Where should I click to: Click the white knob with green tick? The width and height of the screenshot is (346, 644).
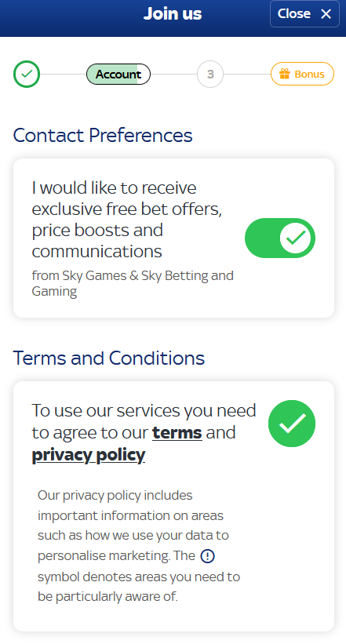(x=296, y=238)
